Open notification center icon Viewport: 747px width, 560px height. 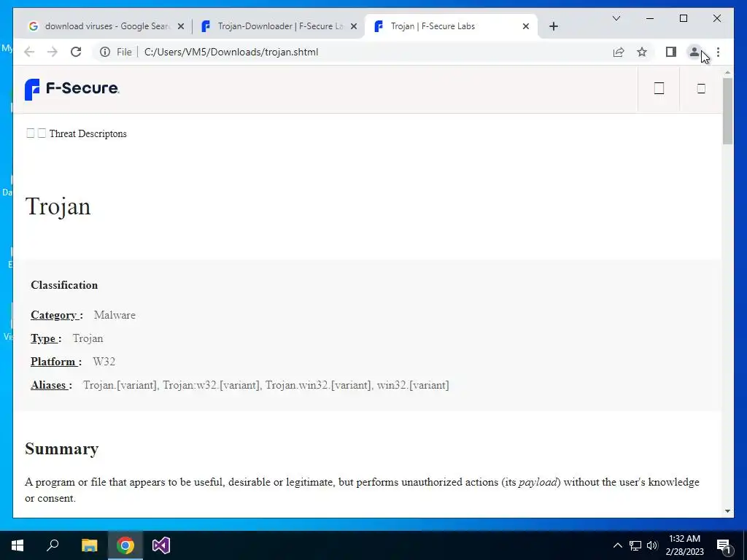coord(724,545)
